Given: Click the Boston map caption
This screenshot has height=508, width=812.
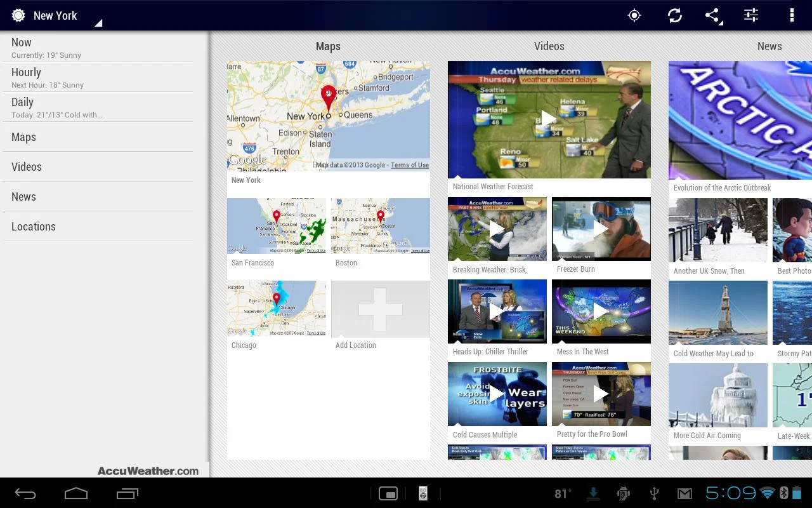Looking at the screenshot, I should tap(346, 263).
